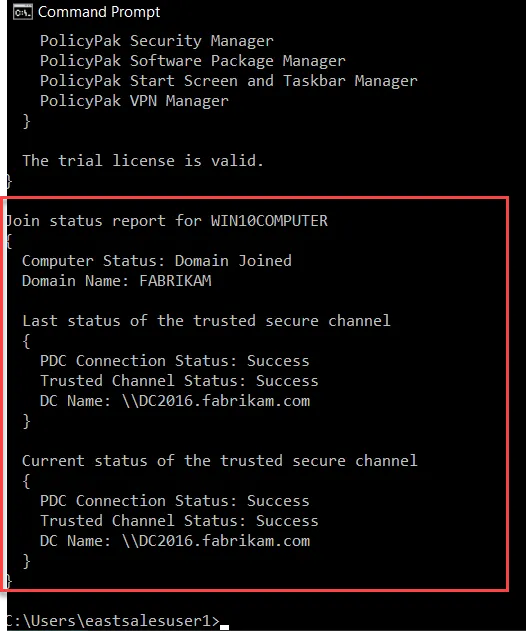The image size is (526, 631).
Task: Click the Last status of trusted secure channel heading
Action: (206, 321)
